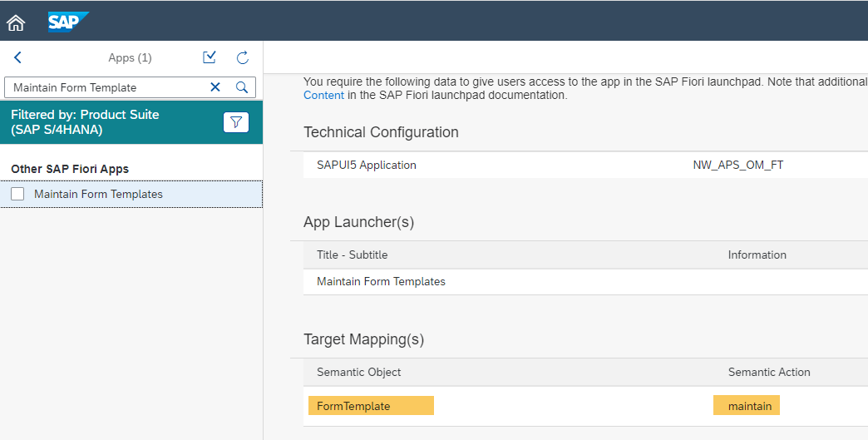Check the Maintain Form Templates checkbox
The width and height of the screenshot is (868, 440).
pyautogui.click(x=17, y=194)
